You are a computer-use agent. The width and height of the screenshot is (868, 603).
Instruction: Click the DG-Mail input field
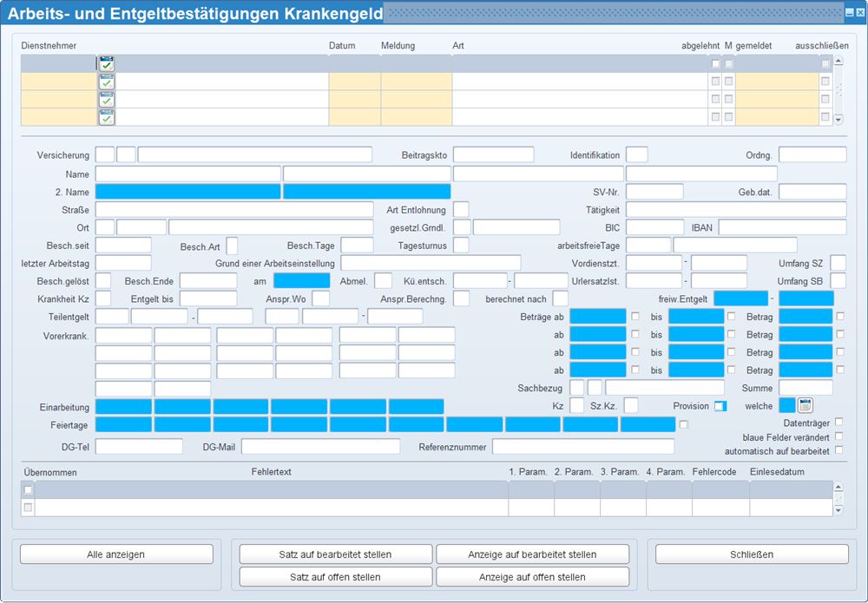(320, 447)
